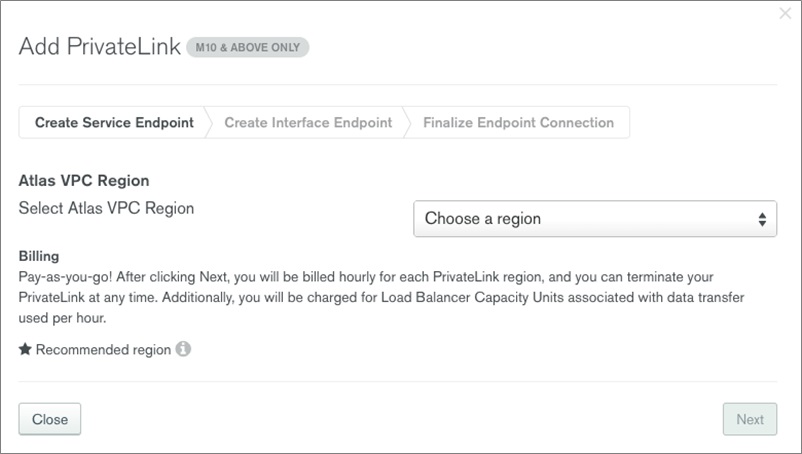Go to Finalize Endpoint Connection step
This screenshot has height=454, width=802.
[518, 123]
